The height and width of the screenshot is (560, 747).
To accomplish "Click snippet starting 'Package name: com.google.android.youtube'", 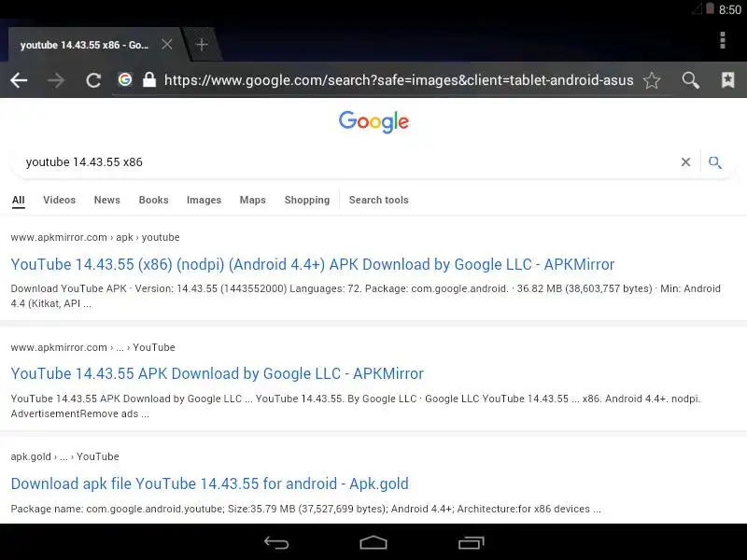I will pos(306,509).
